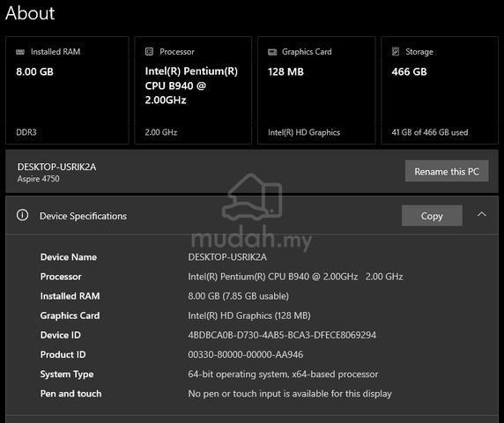The width and height of the screenshot is (504, 423).
Task: Select the Product ID value text
Action: click(246, 354)
